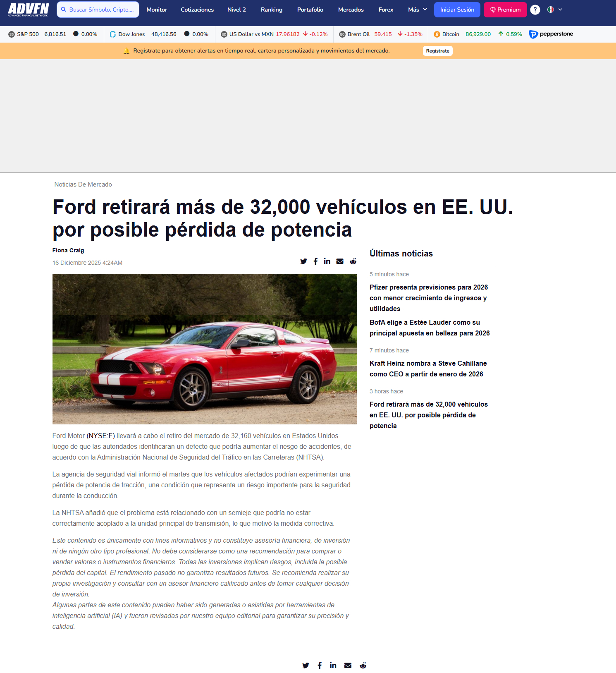The image size is (616, 673).
Task: Navigate to Ranking
Action: (x=272, y=10)
